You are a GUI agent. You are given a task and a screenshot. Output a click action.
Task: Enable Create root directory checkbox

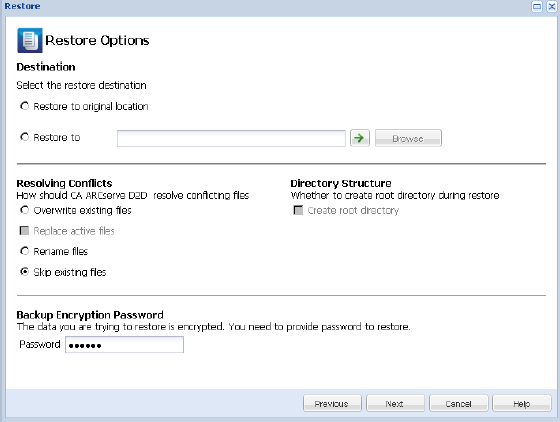pos(298,210)
